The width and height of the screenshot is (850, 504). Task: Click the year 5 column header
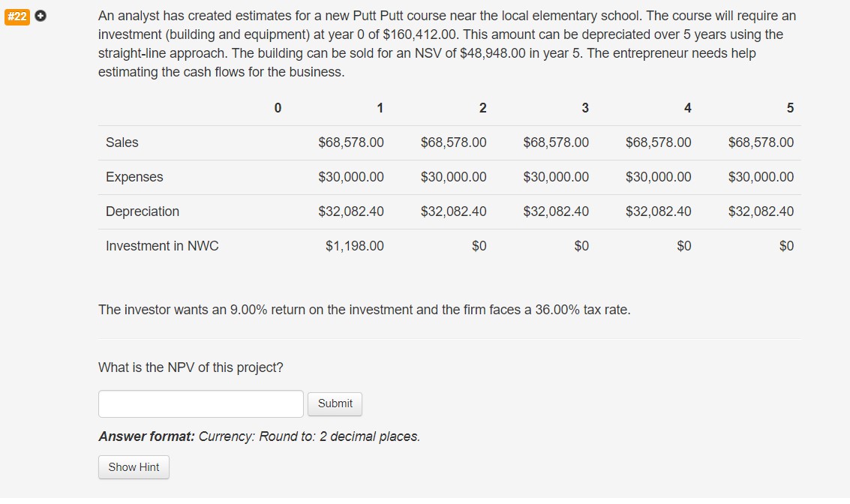pyautogui.click(x=790, y=107)
